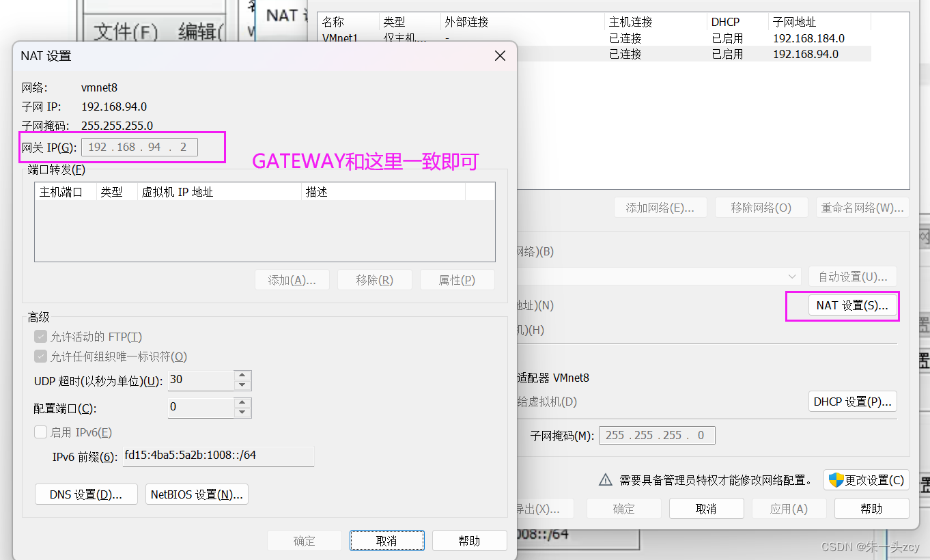Click the 192.168.184.0 subnet address cell
Viewport: 930px width, 560px height.
coord(808,39)
